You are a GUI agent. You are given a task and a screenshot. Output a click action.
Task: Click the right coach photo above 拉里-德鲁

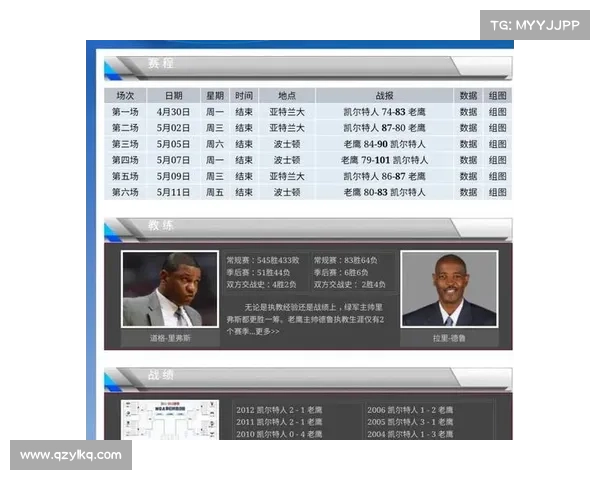tap(449, 289)
